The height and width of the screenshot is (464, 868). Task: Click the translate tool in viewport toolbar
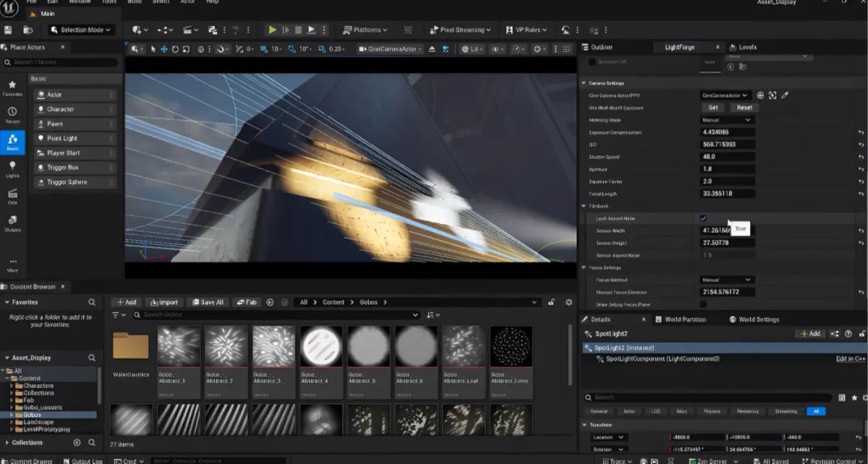pyautogui.click(x=164, y=49)
